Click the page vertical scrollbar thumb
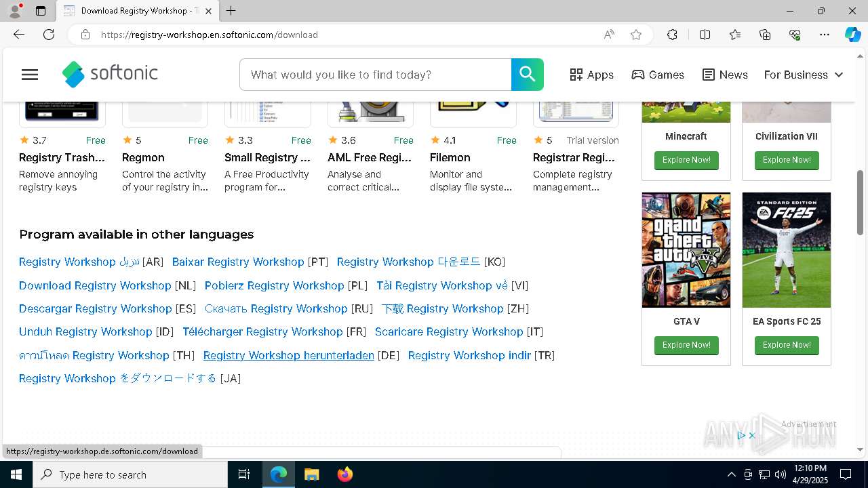Screen dimensions: 868x488 [x=861, y=202]
